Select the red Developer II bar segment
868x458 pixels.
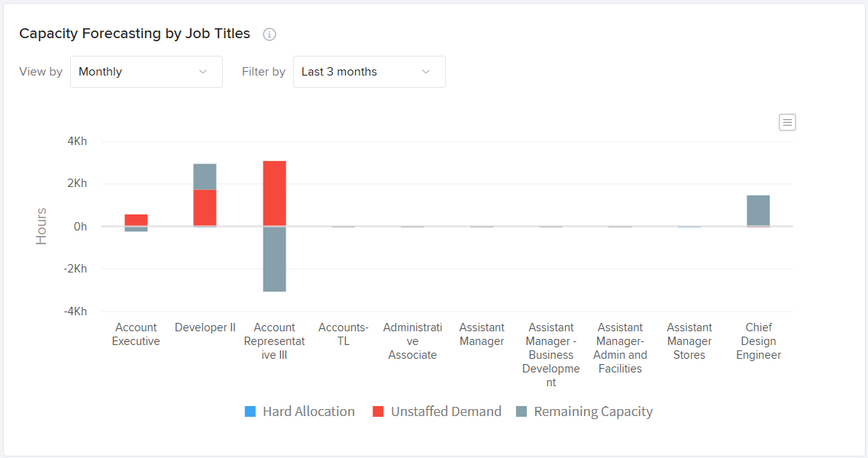[x=205, y=207]
